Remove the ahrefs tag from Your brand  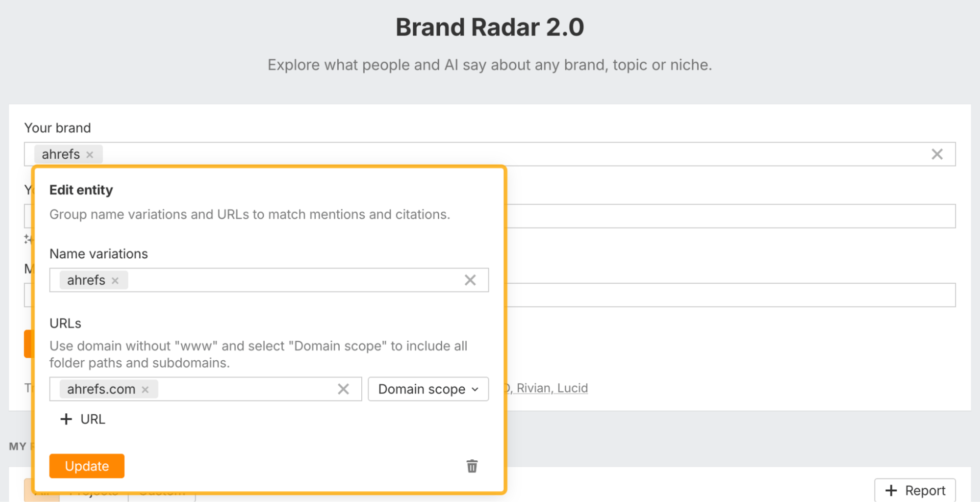pyautogui.click(x=90, y=154)
